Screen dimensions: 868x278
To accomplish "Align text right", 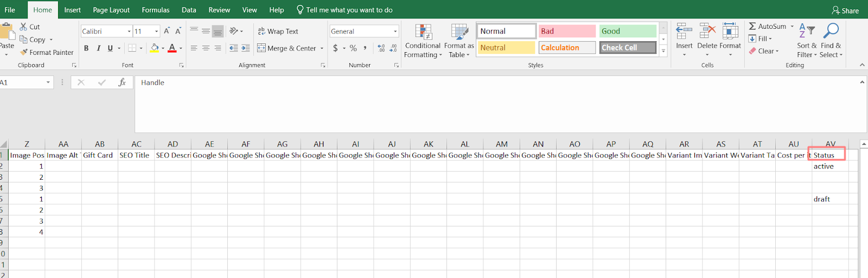I will [x=218, y=48].
